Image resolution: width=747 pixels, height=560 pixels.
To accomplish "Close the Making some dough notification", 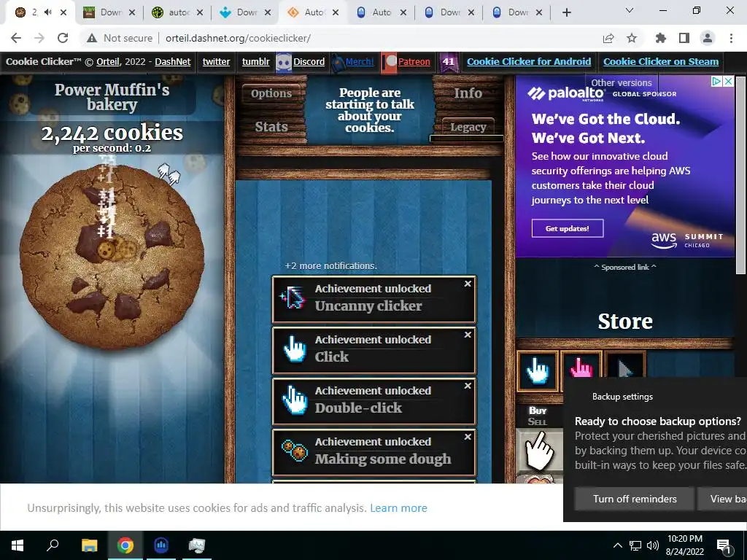I will pos(468,437).
